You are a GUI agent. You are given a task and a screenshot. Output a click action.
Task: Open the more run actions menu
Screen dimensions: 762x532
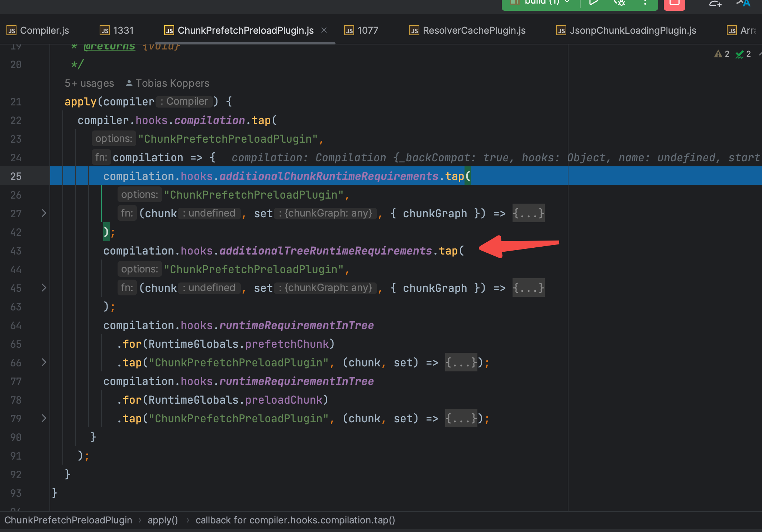click(645, 3)
